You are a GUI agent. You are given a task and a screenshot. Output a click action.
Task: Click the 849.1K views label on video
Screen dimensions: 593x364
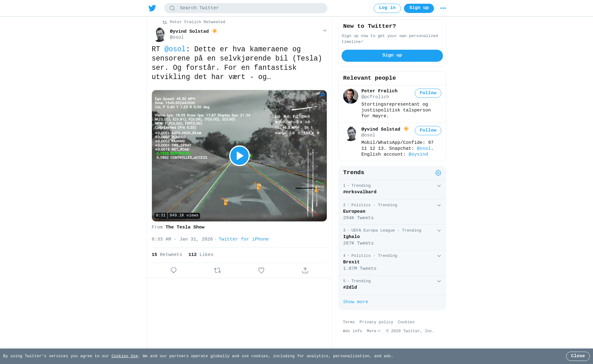pos(184,215)
